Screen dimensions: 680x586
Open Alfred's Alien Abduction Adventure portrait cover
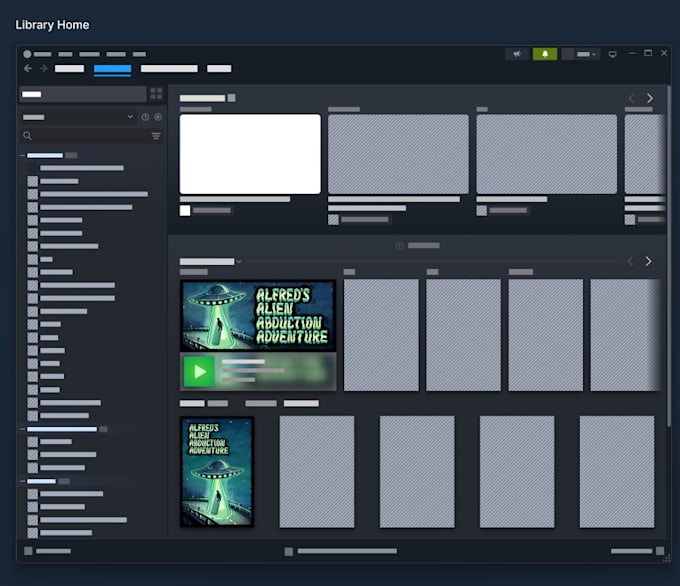[217, 472]
